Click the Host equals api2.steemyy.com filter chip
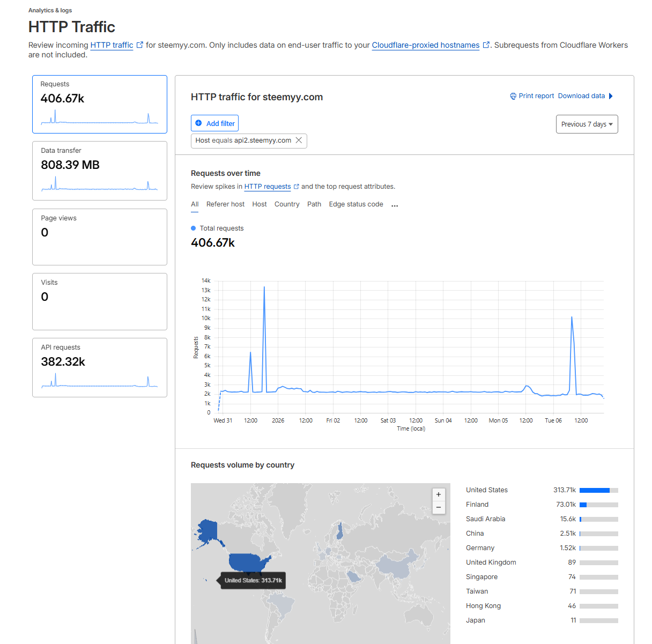Screen dimensions: 652x644 tap(249, 140)
